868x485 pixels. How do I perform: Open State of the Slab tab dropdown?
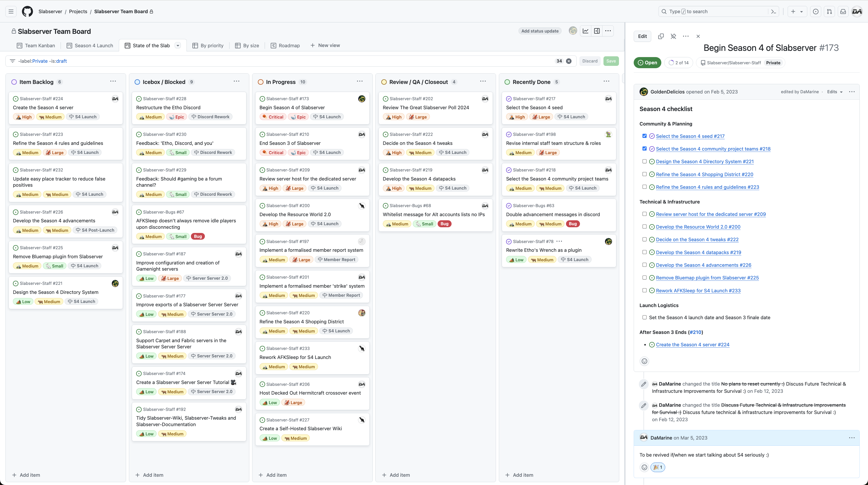click(x=178, y=45)
